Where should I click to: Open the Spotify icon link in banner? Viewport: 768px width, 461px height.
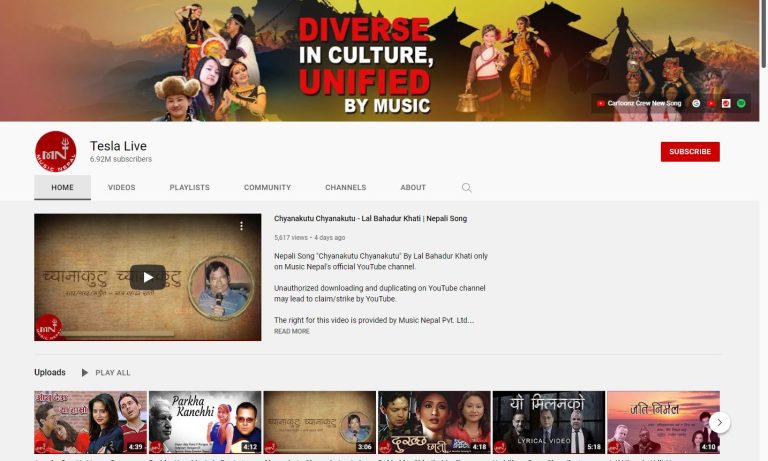pos(741,103)
